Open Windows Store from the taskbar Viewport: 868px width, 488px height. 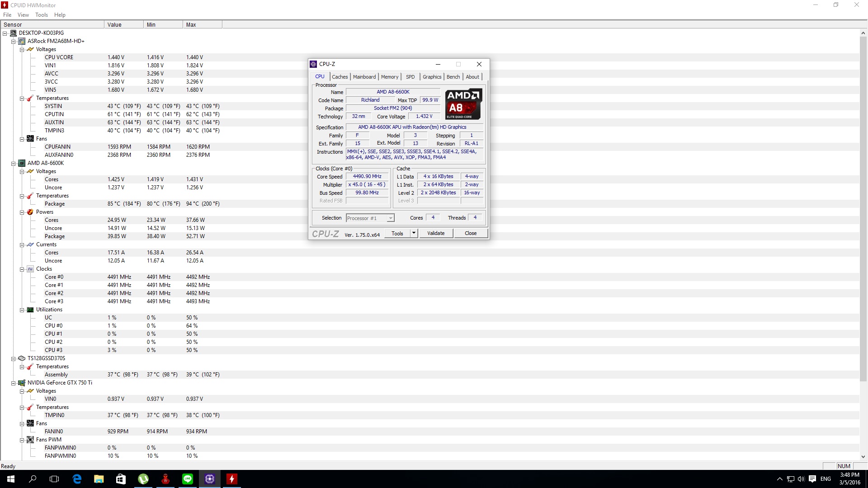click(x=121, y=479)
